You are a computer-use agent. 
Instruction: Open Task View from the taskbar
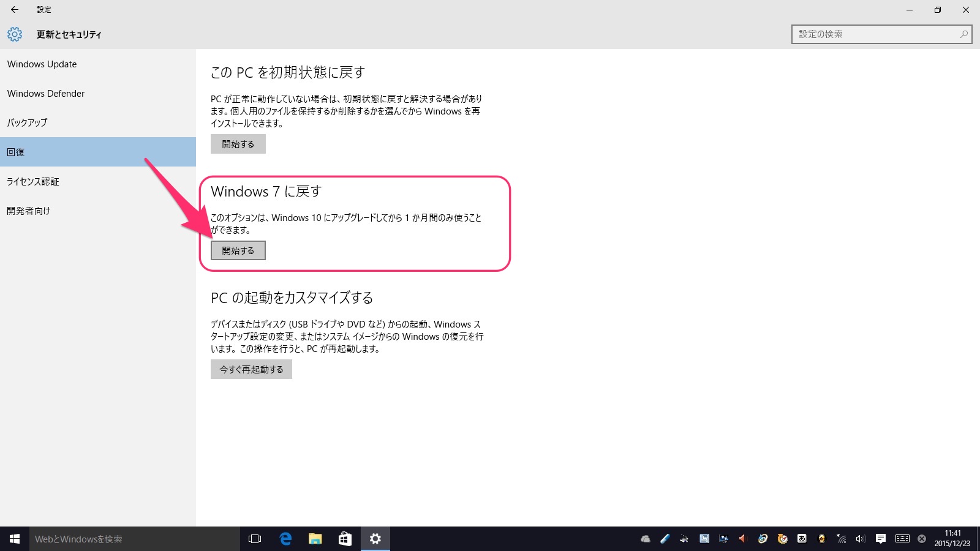[x=255, y=539]
